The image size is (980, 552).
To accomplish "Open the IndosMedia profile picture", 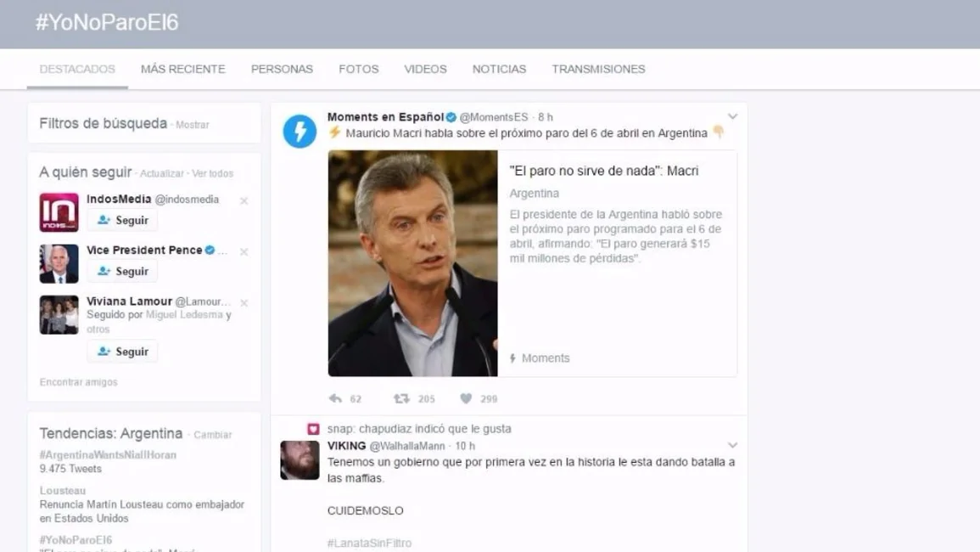I will [59, 212].
